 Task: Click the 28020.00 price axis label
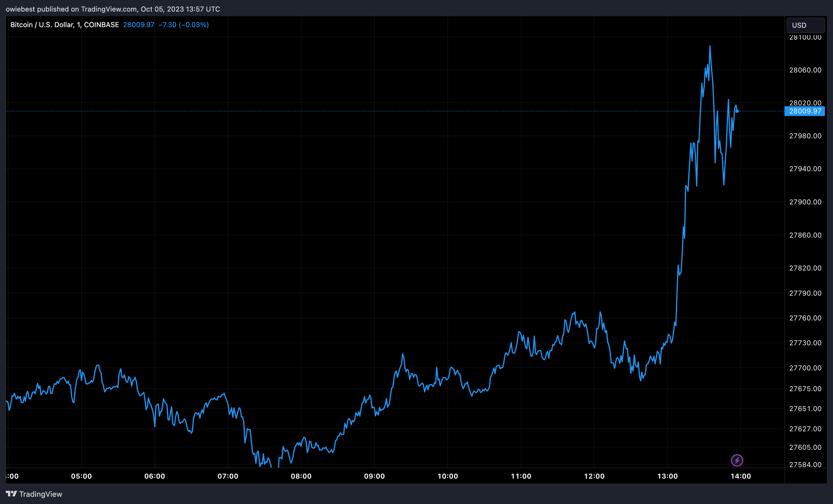click(x=805, y=103)
